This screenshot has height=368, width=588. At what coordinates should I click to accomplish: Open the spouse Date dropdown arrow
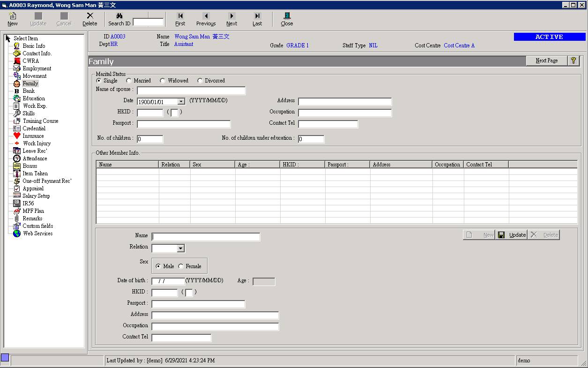pyautogui.click(x=181, y=102)
